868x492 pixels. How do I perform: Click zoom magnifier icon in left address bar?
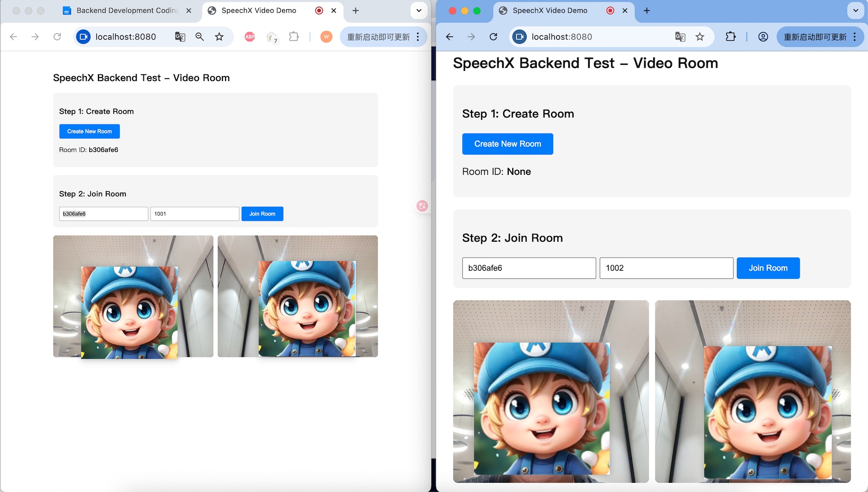pyautogui.click(x=200, y=37)
